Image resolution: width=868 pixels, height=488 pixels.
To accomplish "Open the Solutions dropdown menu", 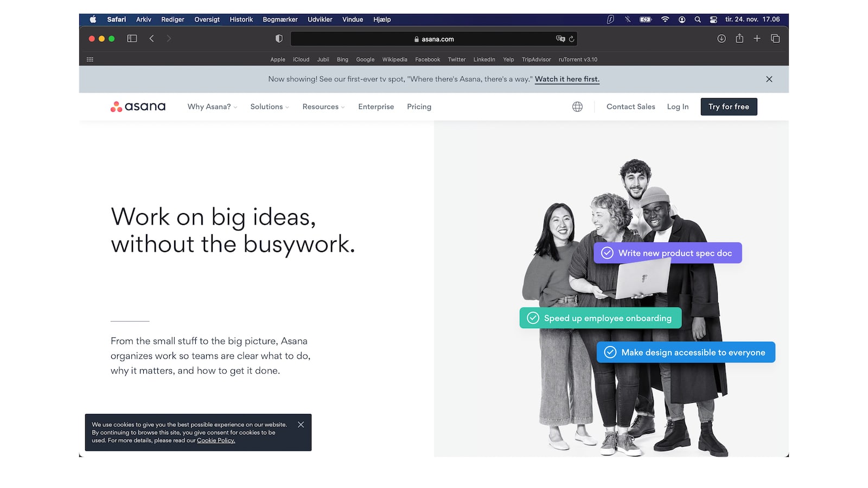I will tap(269, 107).
